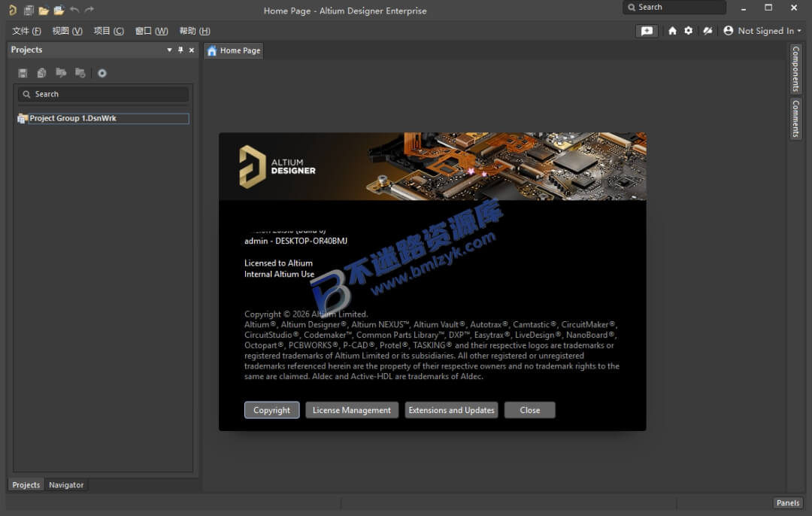812x516 pixels.
Task: Open a document with the folder icon
Action: [x=44, y=10]
